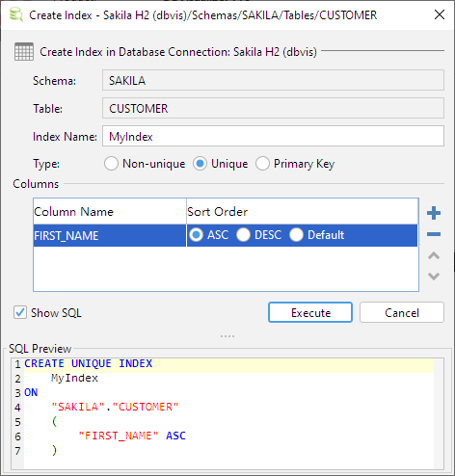
Task: Execute the create index statement
Action: point(310,312)
